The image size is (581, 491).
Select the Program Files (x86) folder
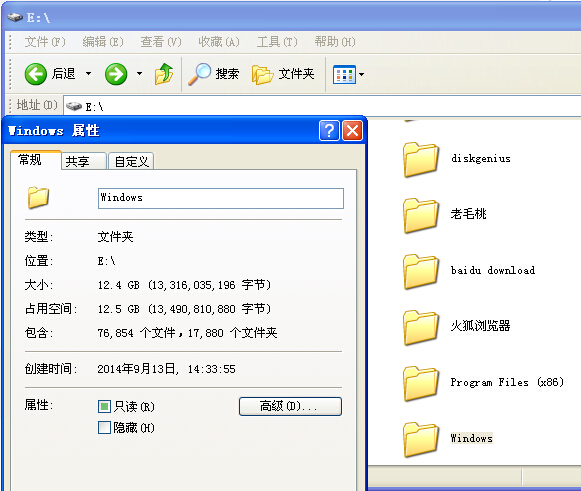tap(483, 383)
